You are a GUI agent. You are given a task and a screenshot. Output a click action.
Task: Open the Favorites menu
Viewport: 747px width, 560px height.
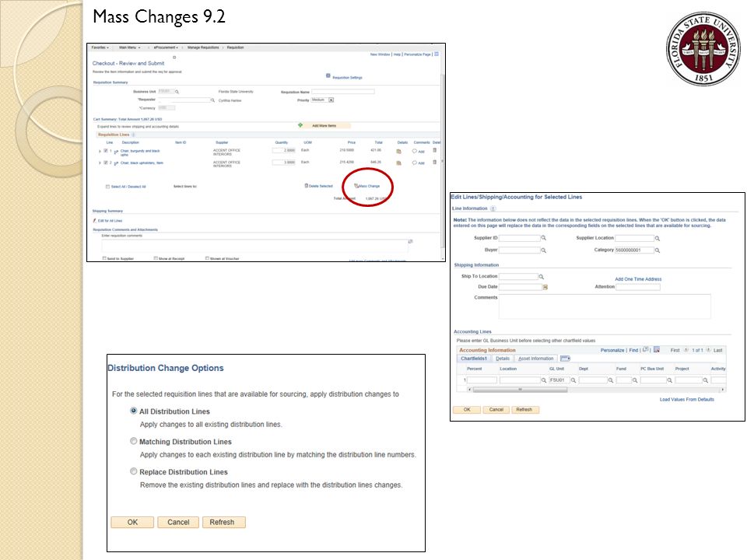tap(100, 47)
